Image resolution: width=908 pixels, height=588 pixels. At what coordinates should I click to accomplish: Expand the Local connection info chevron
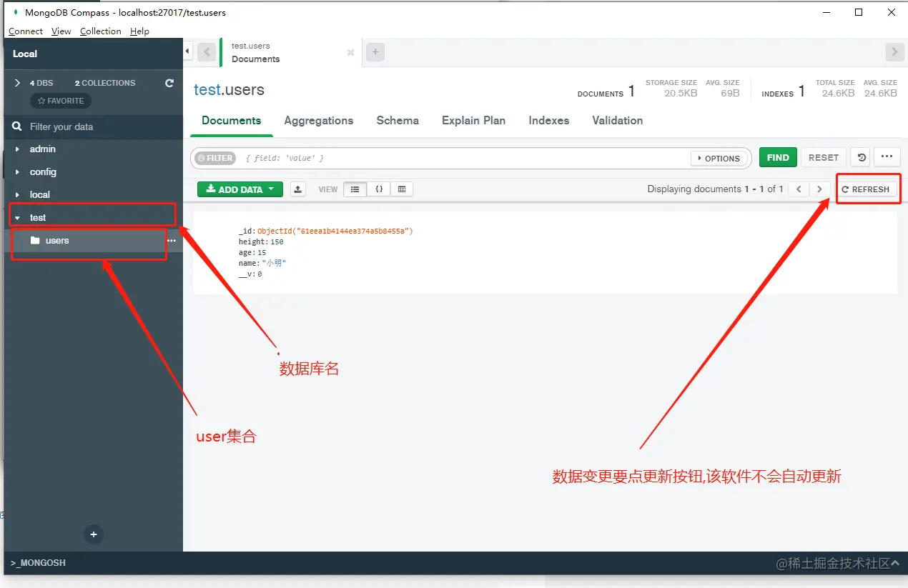coord(18,83)
